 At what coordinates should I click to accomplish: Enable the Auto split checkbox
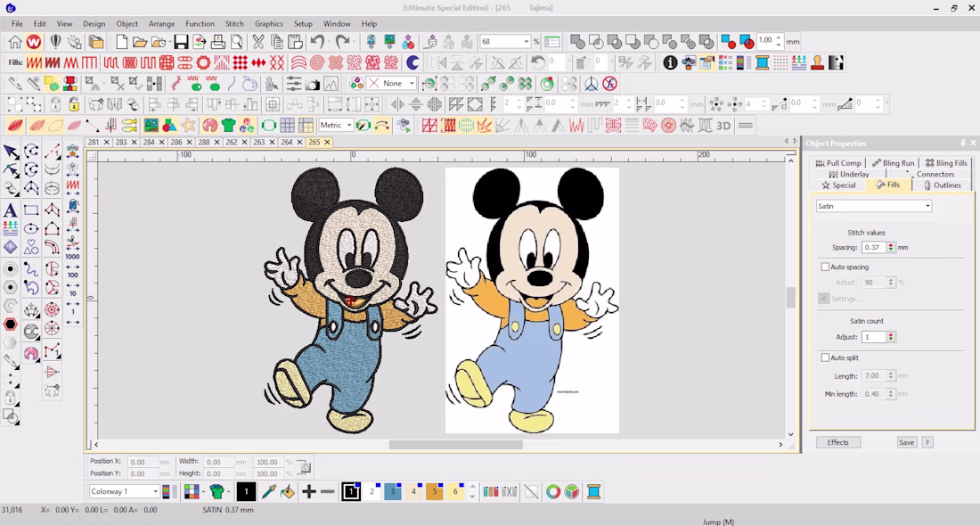click(825, 358)
